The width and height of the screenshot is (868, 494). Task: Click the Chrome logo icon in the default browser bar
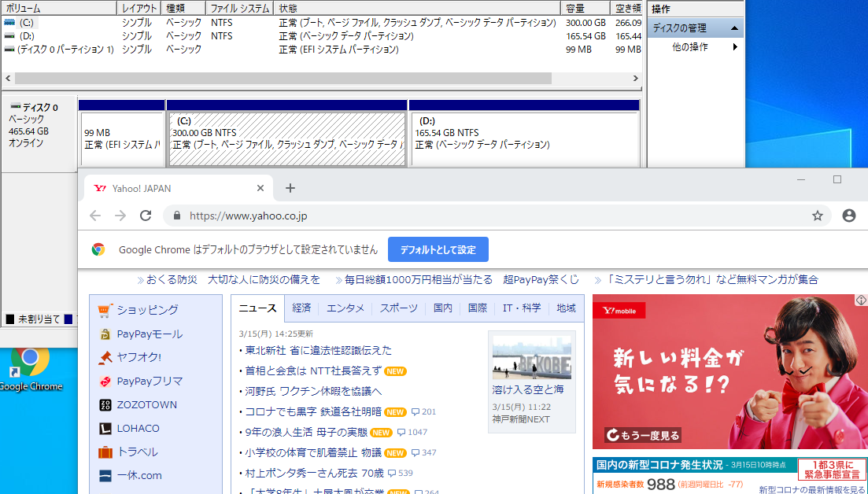tap(98, 249)
